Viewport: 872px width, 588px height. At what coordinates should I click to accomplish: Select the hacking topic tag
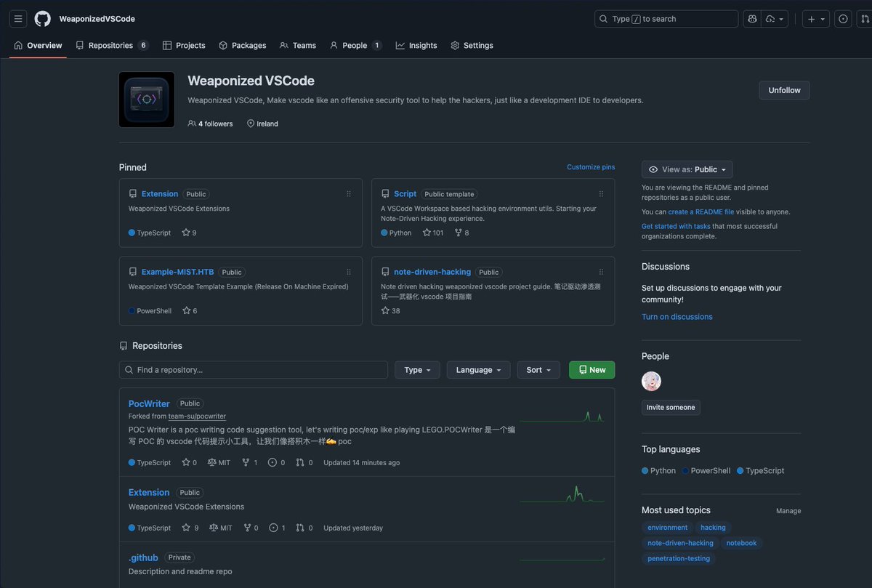713,528
